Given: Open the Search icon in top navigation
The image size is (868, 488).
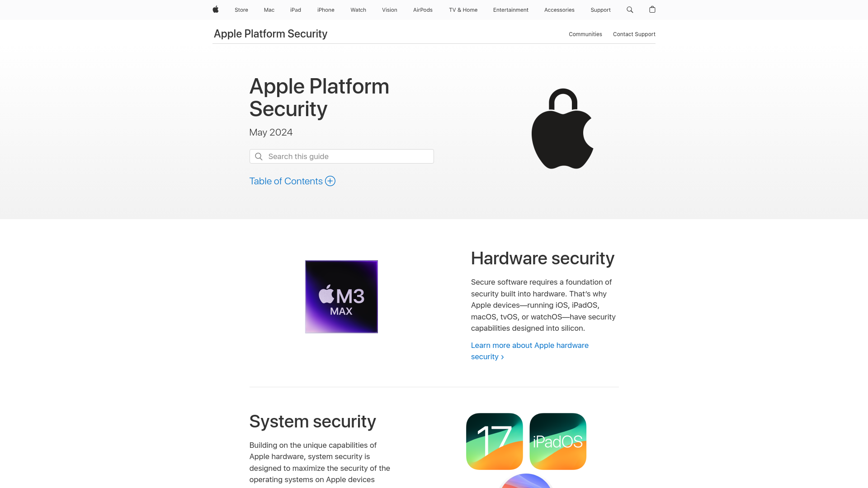Looking at the screenshot, I should pos(630,9).
